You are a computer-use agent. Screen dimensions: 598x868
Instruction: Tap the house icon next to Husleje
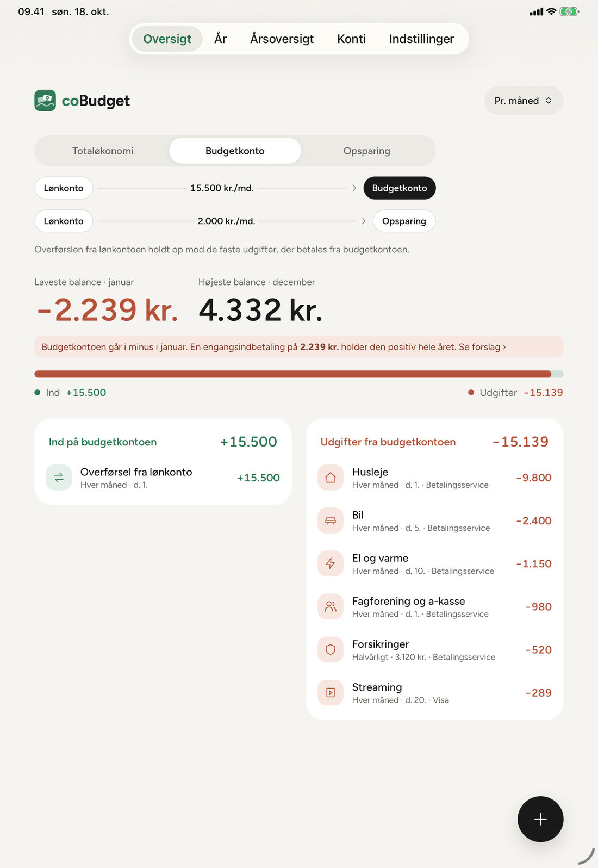pos(331,478)
